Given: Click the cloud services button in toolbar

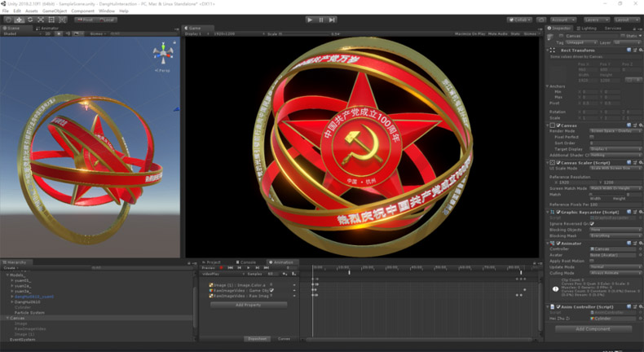Looking at the screenshot, I should [x=541, y=20].
